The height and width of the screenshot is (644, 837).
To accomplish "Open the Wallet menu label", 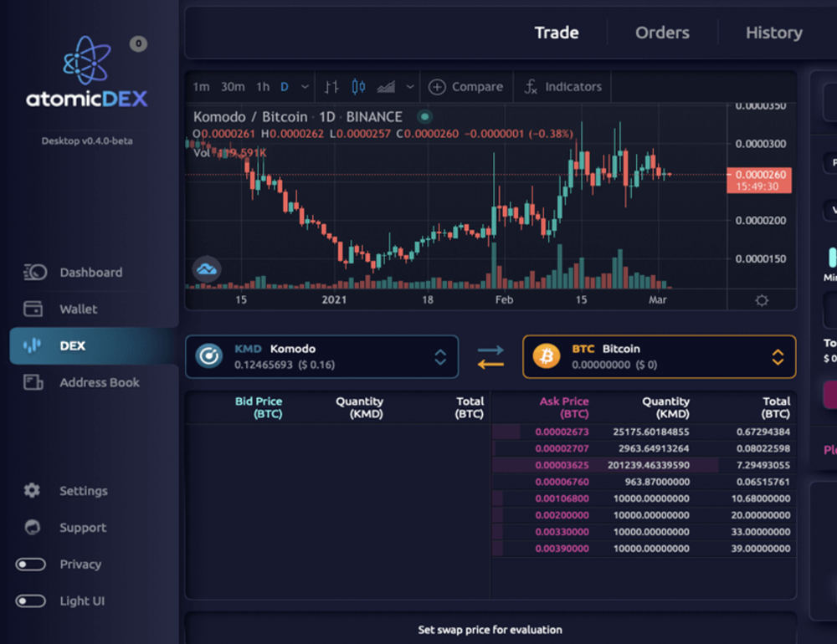I will tap(79, 309).
